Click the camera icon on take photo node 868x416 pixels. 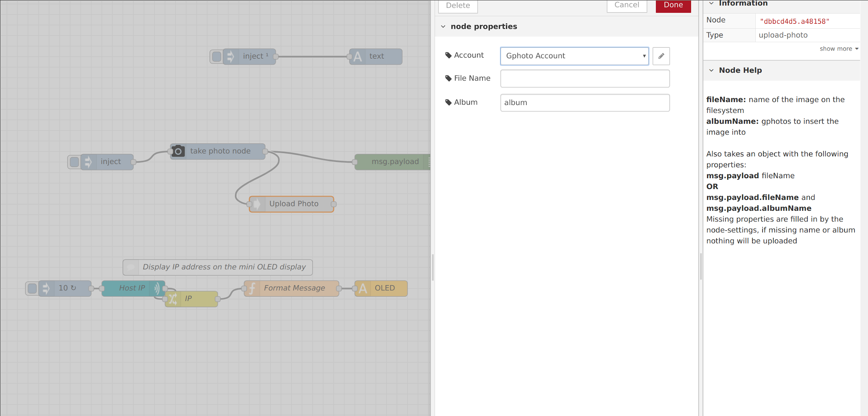coord(178,151)
